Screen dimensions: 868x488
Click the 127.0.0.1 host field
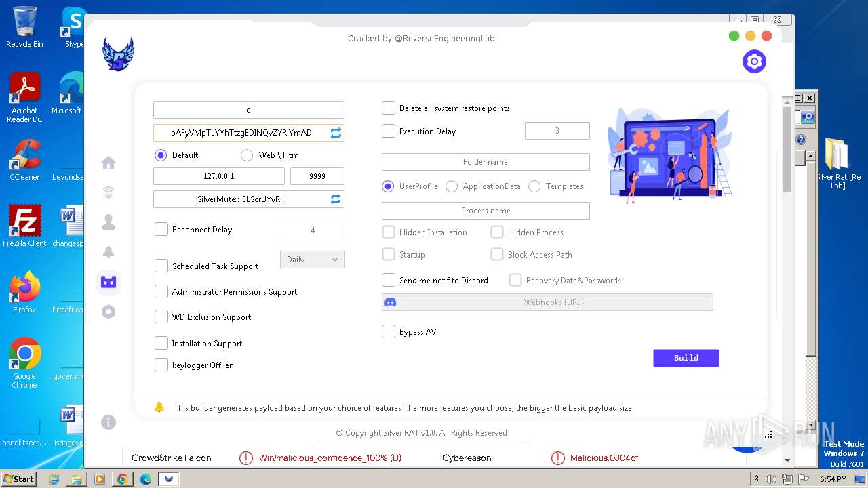(219, 176)
